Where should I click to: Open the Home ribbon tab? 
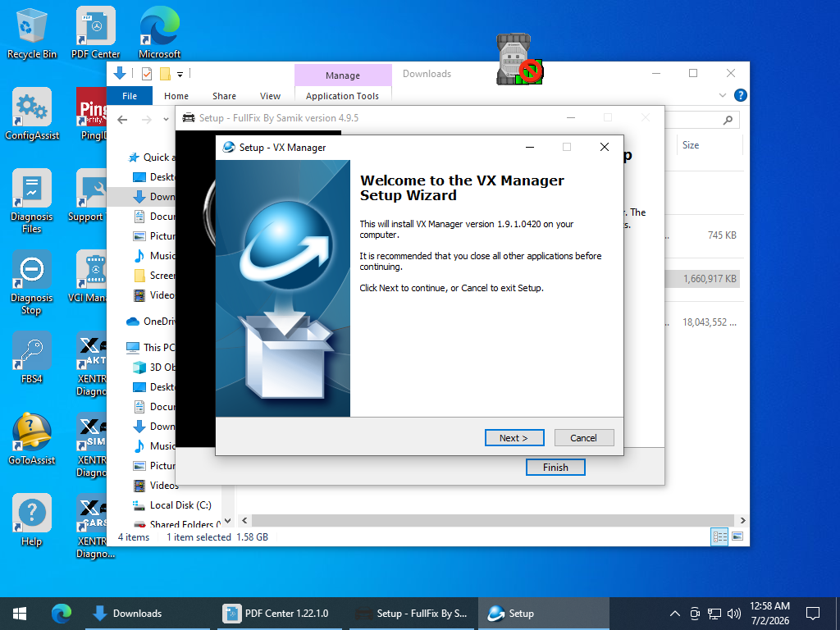[176, 96]
